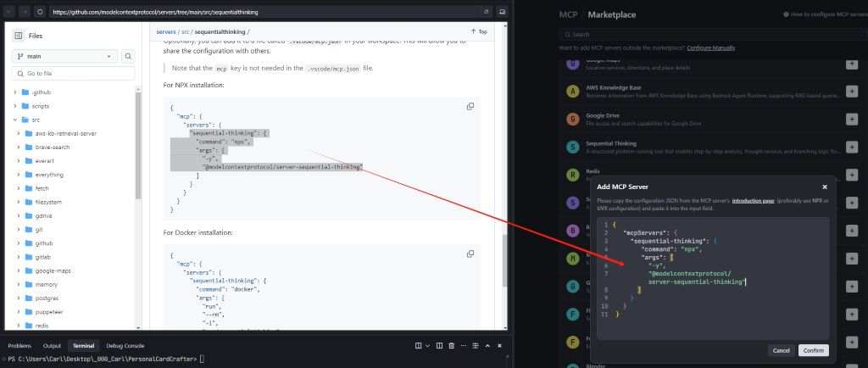Expand the everart folder

(19, 161)
